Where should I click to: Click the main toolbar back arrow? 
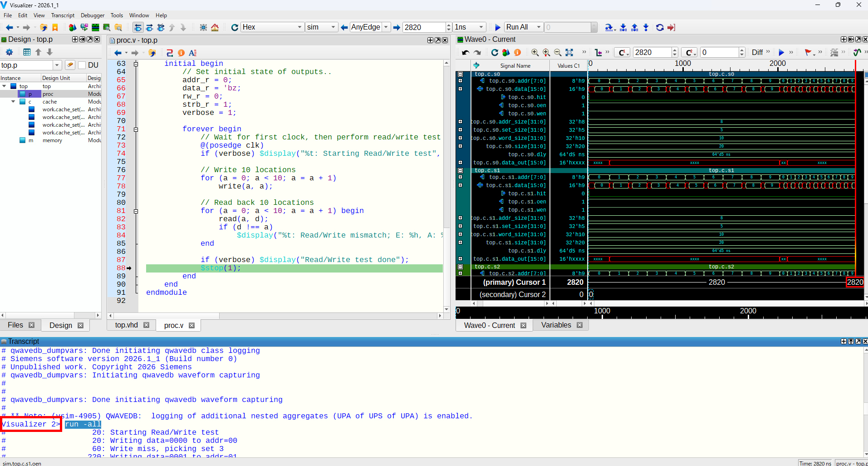[9, 27]
